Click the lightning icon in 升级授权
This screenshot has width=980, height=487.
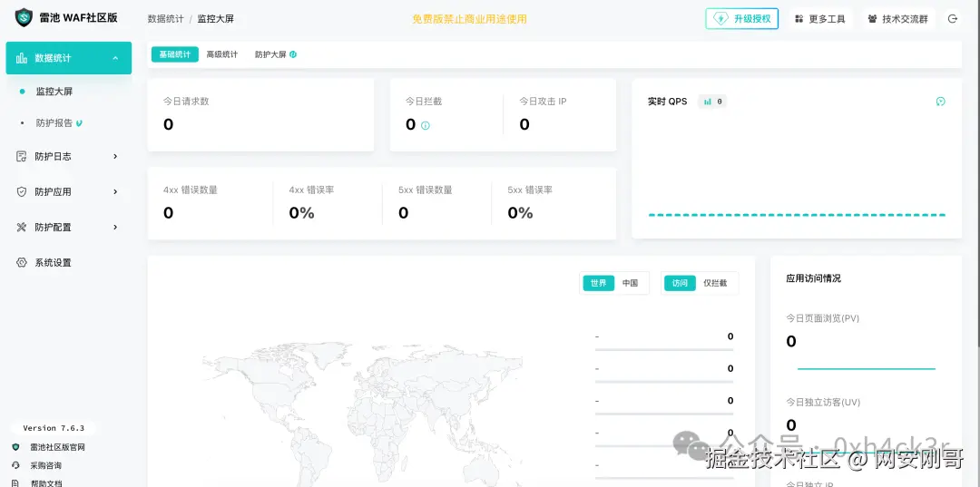[x=720, y=19]
